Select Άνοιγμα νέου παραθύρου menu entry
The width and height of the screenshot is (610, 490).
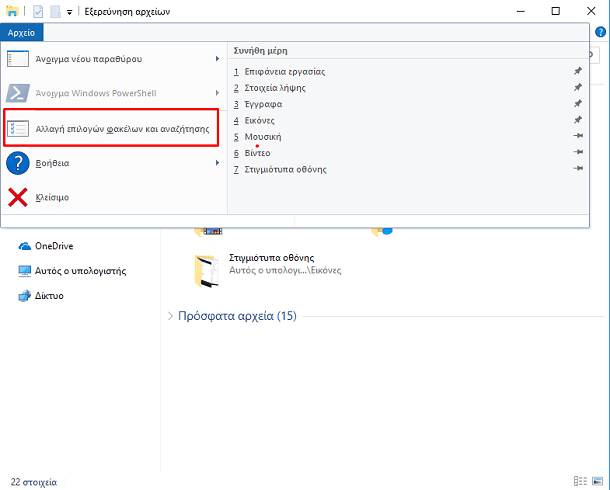[x=114, y=59]
